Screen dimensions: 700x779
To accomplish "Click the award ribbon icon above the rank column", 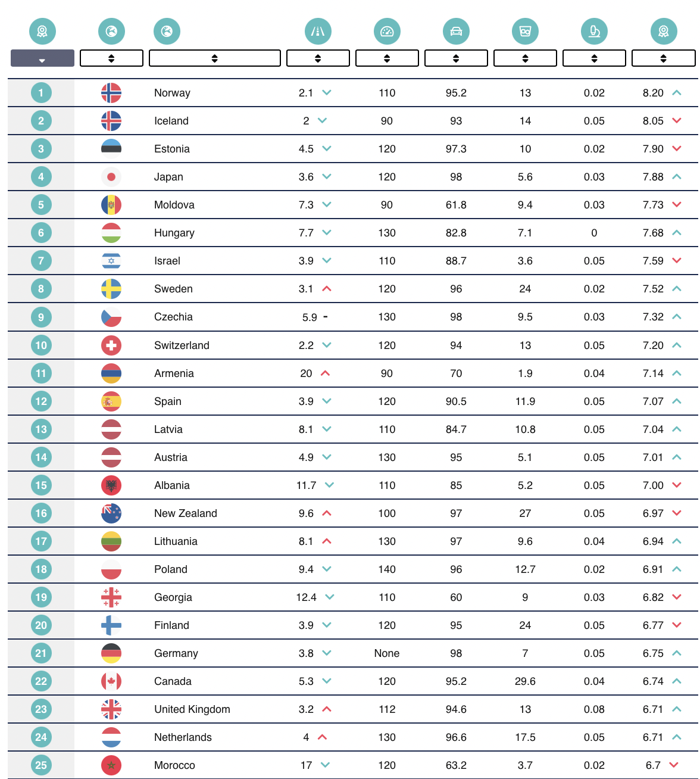I will [x=42, y=32].
